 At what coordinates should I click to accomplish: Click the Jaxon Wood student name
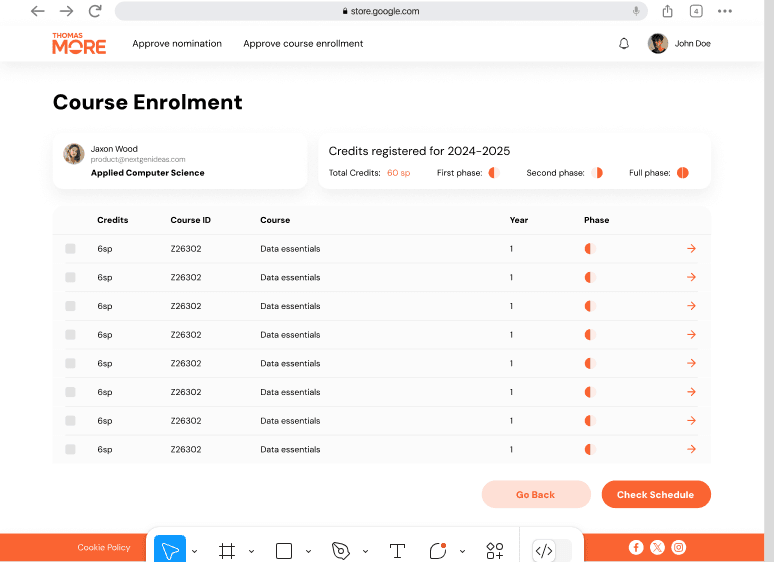tap(114, 149)
